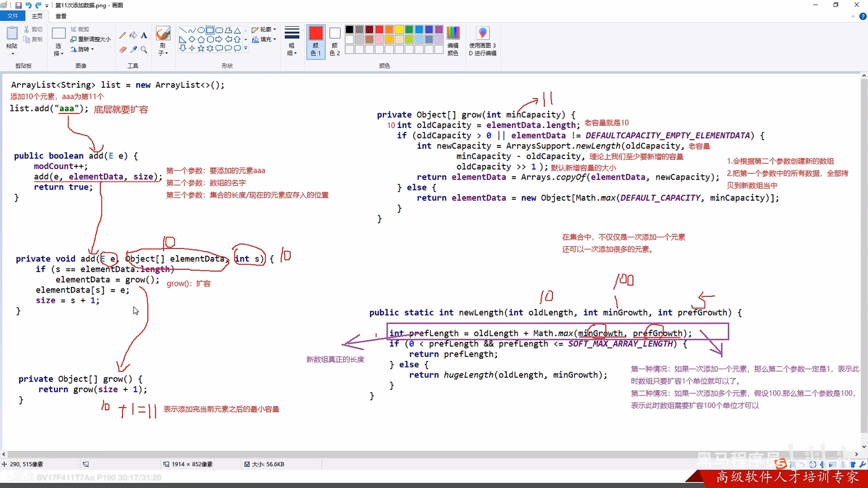Choose the oval shape
Viewport: 868px width, 488px height.
(201, 30)
